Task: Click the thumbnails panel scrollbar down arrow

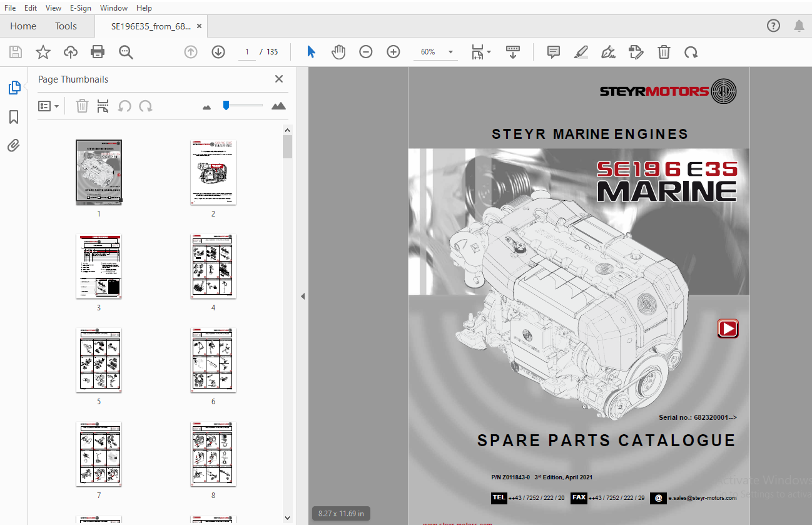Action: (x=287, y=517)
